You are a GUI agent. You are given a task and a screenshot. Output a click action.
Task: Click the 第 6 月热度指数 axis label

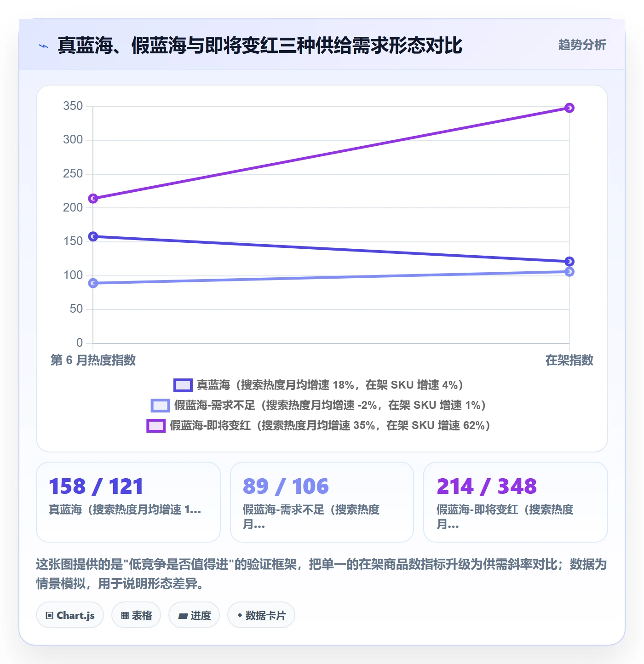tap(93, 360)
